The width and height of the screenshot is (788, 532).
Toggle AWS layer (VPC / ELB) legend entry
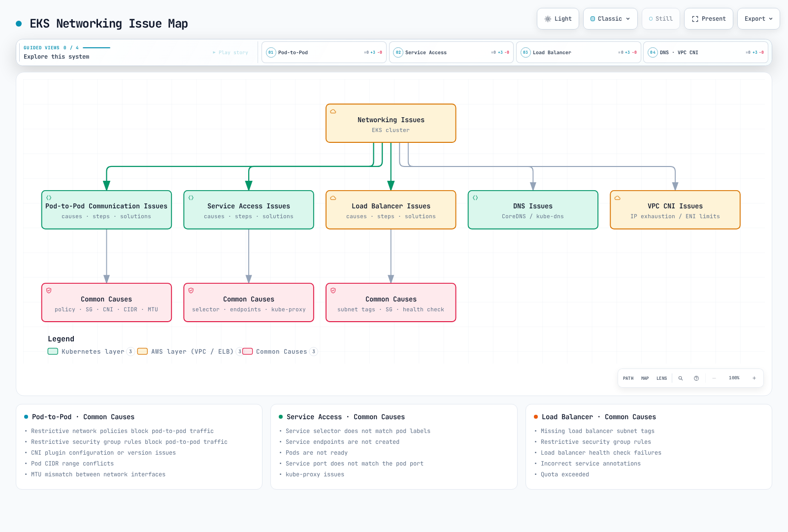pos(190,351)
